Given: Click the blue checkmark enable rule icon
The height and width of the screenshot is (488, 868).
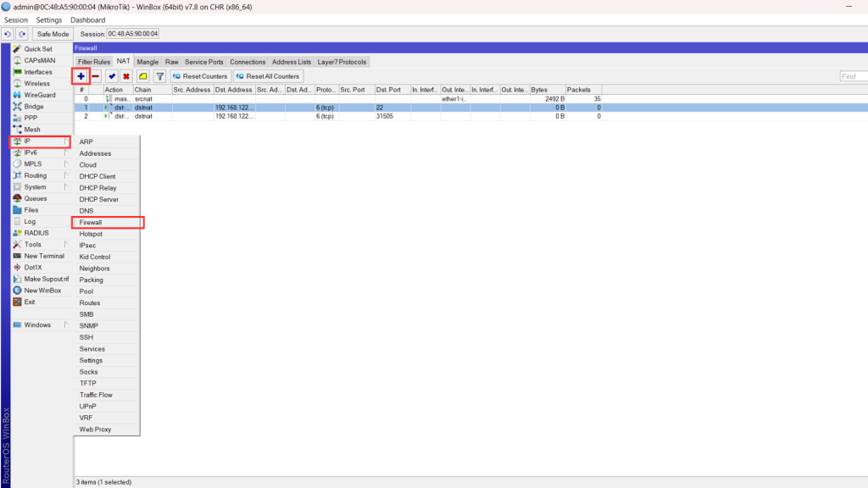Looking at the screenshot, I should point(112,76).
